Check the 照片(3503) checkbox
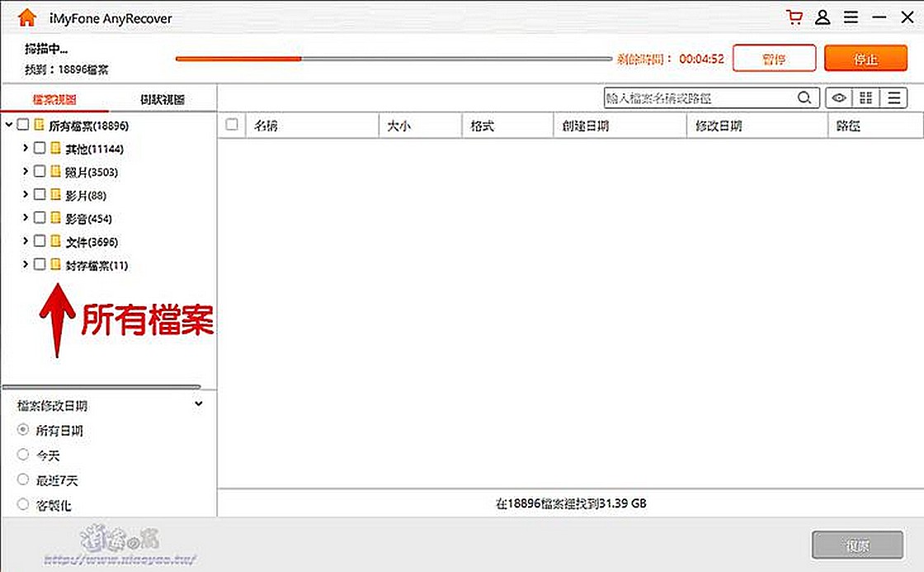Image resolution: width=924 pixels, height=572 pixels. [x=40, y=171]
